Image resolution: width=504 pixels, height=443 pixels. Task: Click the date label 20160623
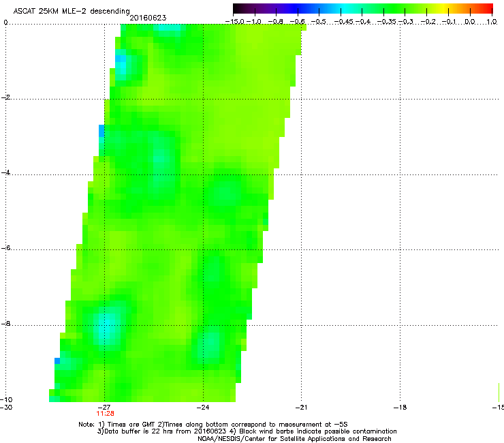pyautogui.click(x=148, y=18)
